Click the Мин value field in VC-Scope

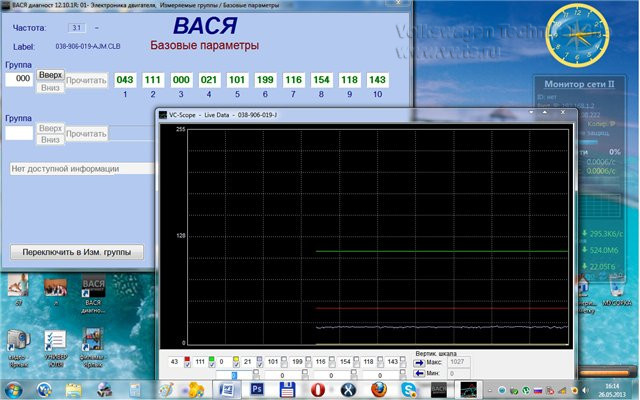[459, 373]
